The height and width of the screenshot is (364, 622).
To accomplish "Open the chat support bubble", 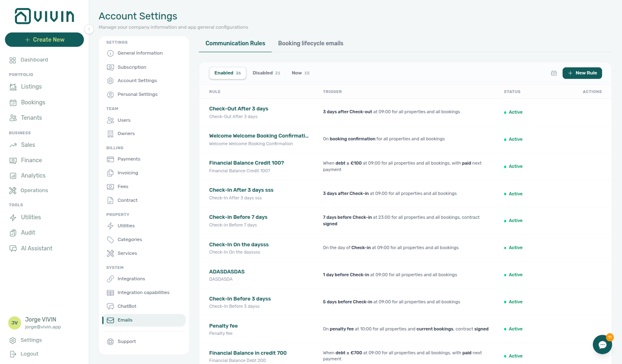I will click(x=602, y=345).
